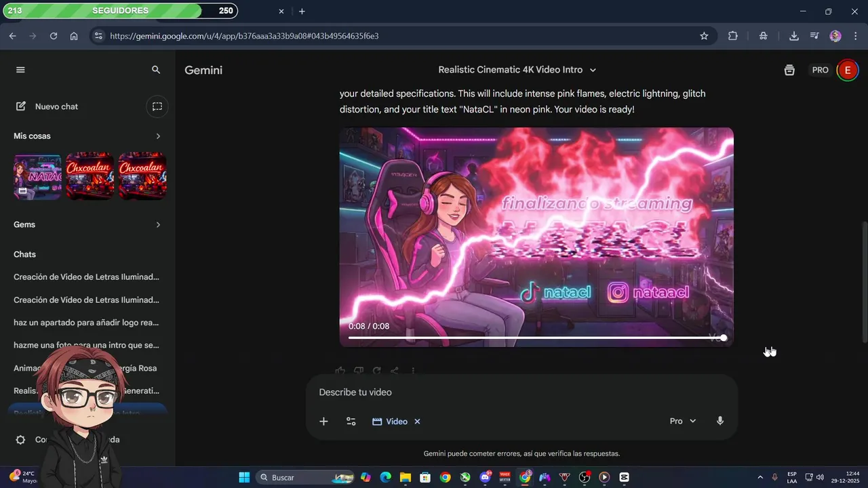Open the browser extensions puzzle icon

[x=733, y=36]
